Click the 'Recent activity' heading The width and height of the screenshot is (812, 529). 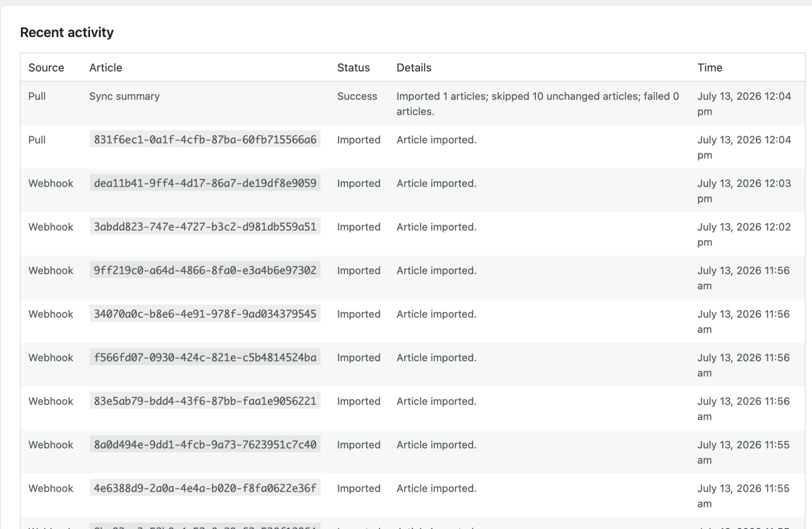click(67, 32)
